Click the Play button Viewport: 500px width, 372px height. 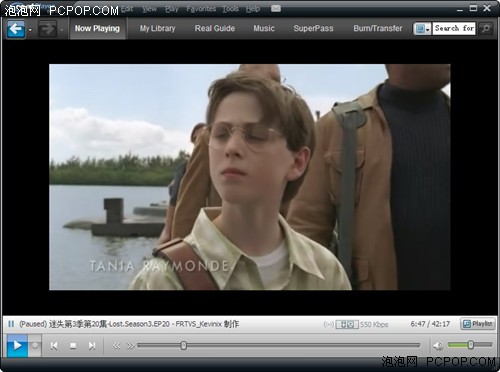point(17,345)
